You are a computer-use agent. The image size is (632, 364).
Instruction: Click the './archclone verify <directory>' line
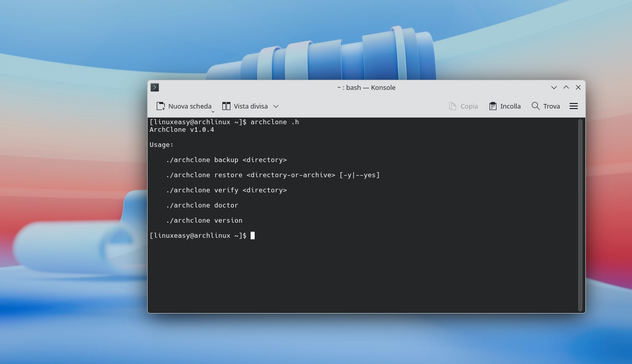coord(226,190)
